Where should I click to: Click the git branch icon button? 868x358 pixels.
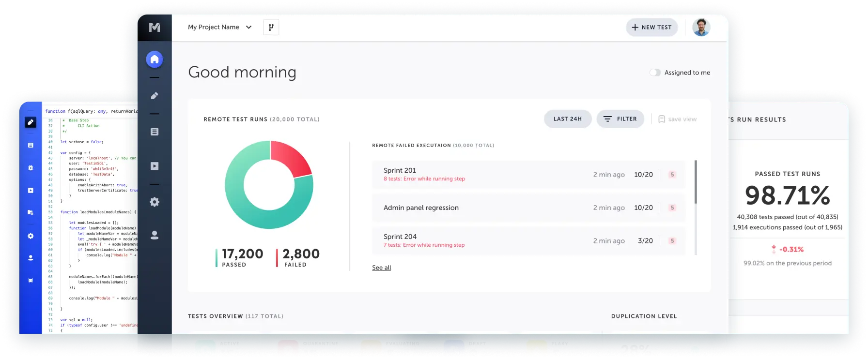click(x=271, y=27)
